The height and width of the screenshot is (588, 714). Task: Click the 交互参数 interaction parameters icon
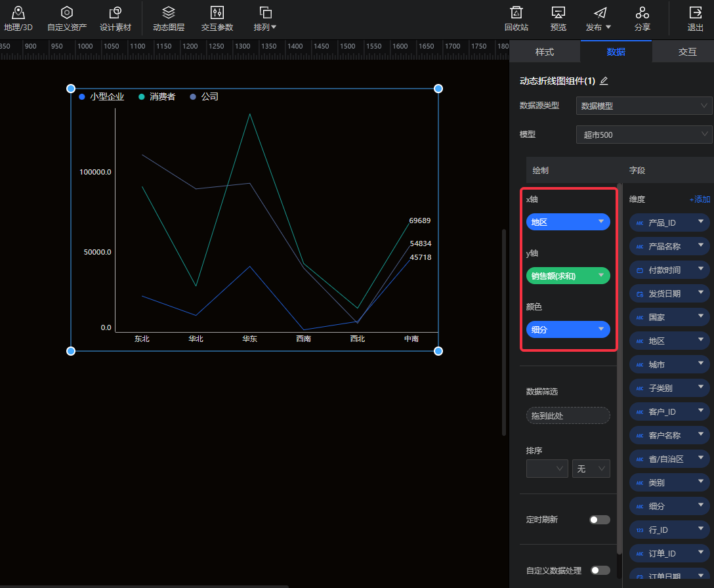click(x=217, y=13)
